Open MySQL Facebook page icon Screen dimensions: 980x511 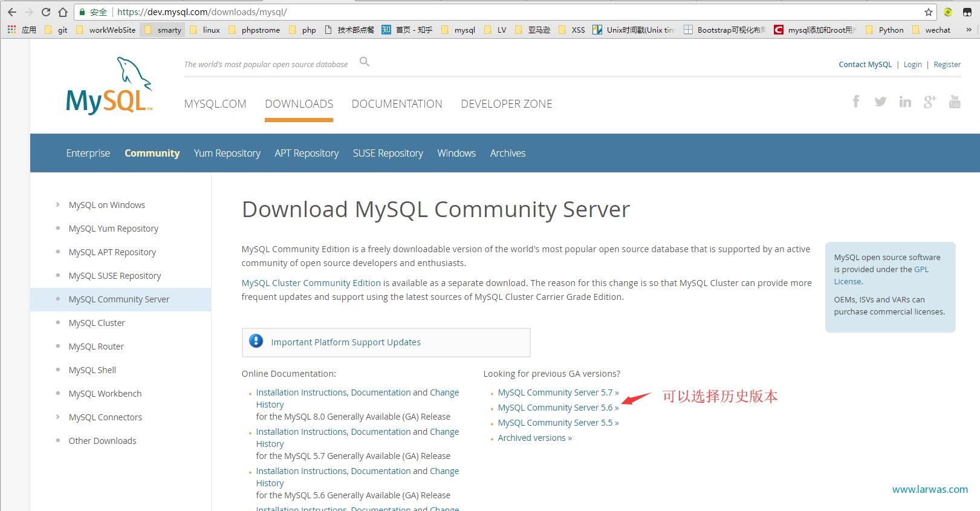[856, 102]
